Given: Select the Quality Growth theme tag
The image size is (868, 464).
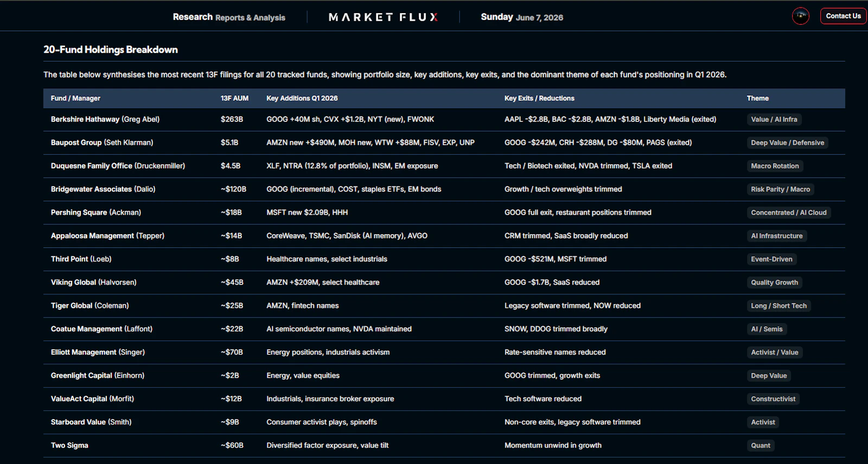Looking at the screenshot, I should point(775,282).
